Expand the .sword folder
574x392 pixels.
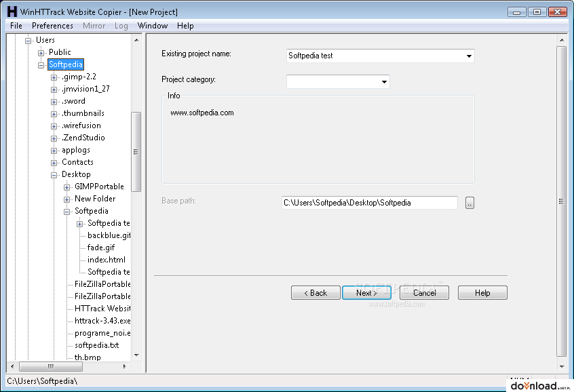tap(54, 102)
